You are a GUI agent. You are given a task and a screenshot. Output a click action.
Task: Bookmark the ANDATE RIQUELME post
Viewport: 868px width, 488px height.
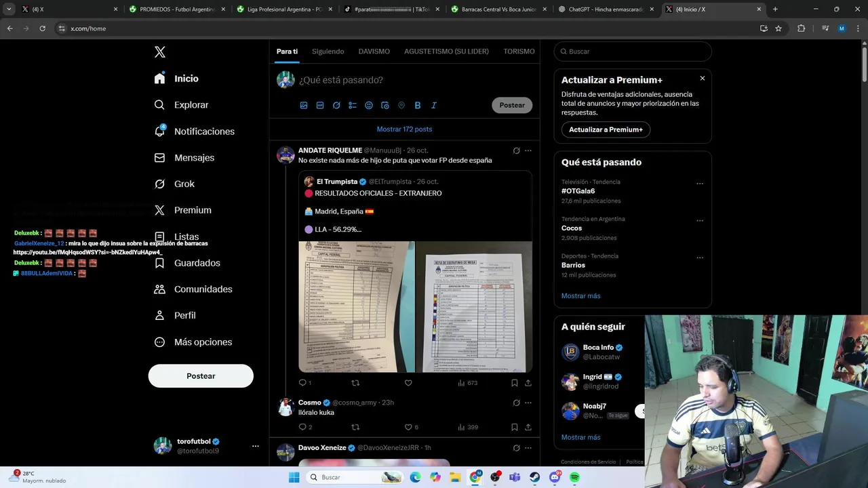[515, 383]
